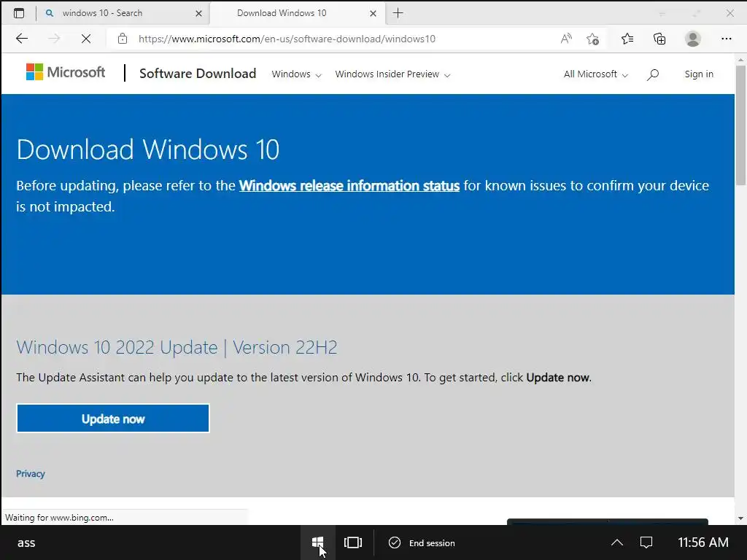Open the browser profile avatar
The height and width of the screenshot is (560, 747).
693,39
